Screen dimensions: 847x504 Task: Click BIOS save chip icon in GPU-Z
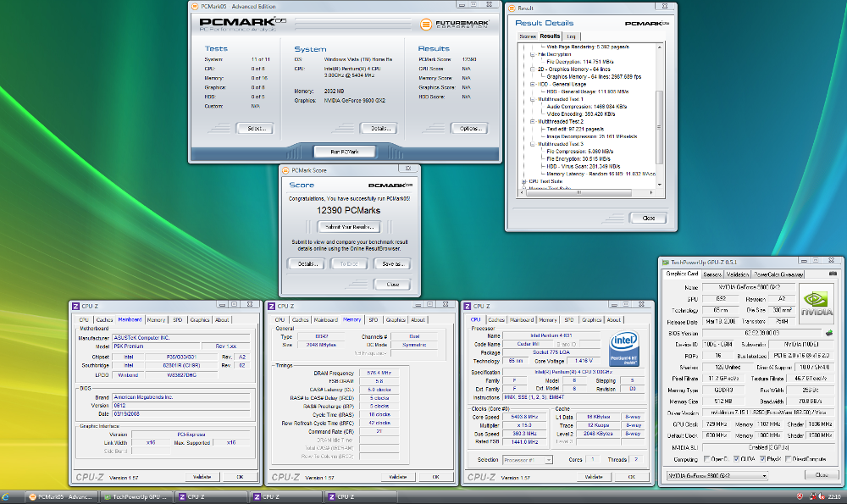tap(828, 333)
